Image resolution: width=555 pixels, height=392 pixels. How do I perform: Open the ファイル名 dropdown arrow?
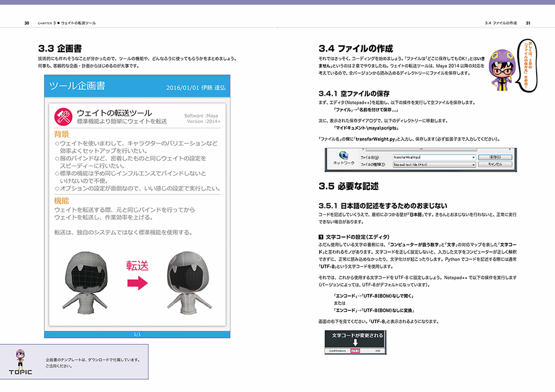tap(473, 157)
